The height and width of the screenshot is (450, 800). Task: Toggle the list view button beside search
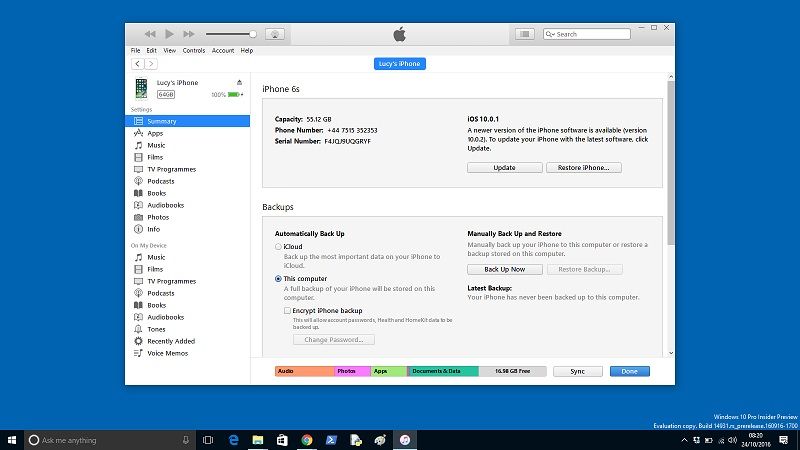[524, 34]
